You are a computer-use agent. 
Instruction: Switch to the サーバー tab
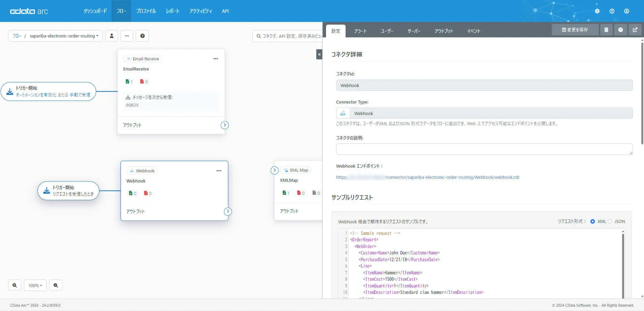(414, 31)
